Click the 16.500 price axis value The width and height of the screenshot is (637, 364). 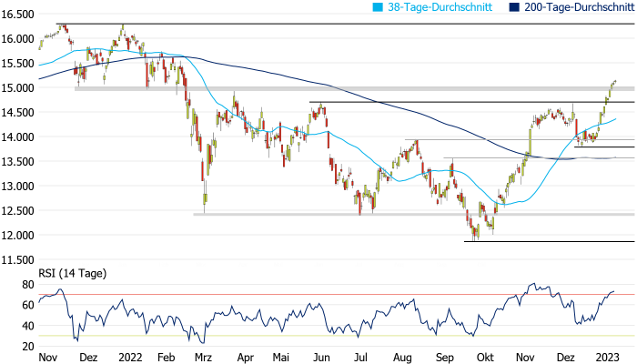[x=17, y=15]
